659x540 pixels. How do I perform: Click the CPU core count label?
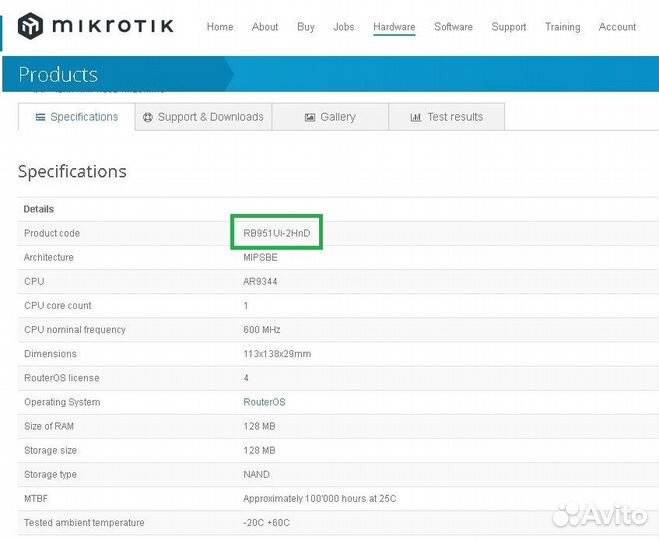click(58, 306)
